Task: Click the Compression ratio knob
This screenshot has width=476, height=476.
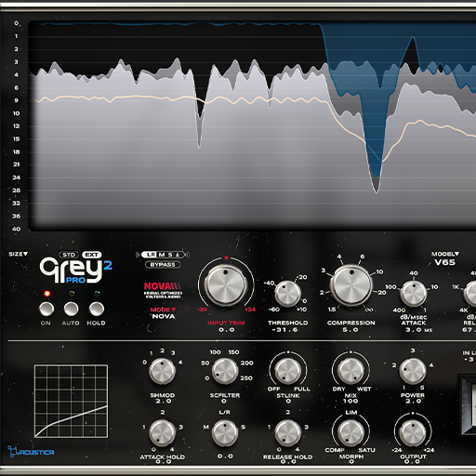Action: click(351, 284)
